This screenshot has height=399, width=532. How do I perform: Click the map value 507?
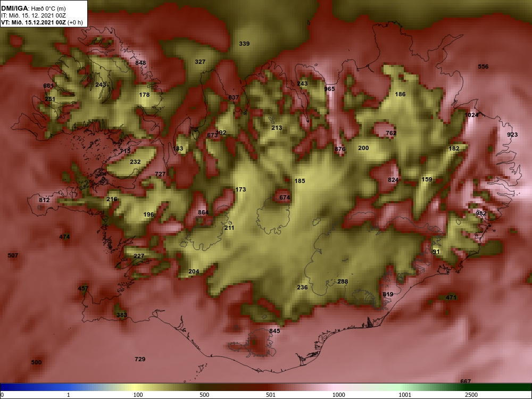(13, 255)
